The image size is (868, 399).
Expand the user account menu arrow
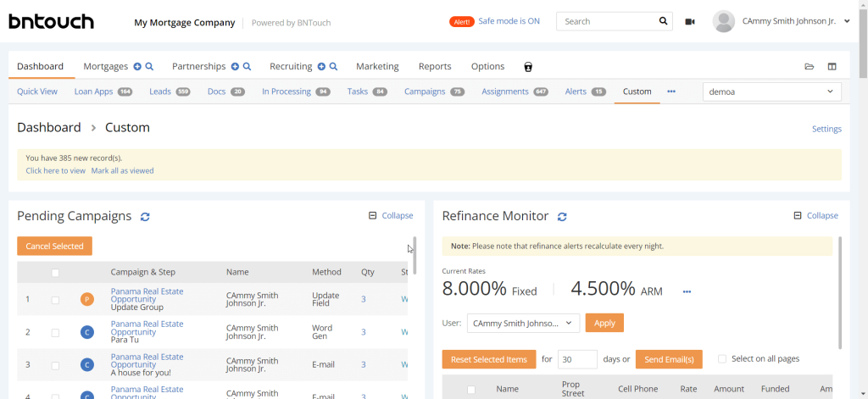847,21
